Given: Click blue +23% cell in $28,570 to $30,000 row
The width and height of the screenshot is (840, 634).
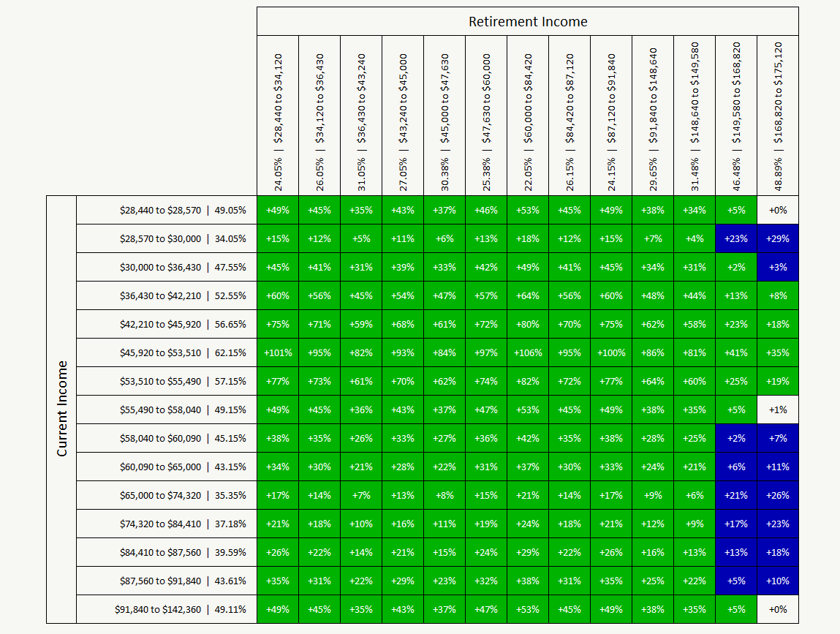Looking at the screenshot, I should (x=737, y=238).
